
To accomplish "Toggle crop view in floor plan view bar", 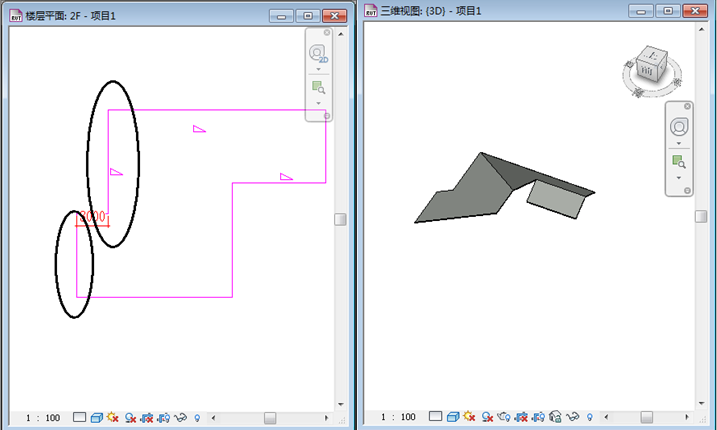I will [x=147, y=417].
